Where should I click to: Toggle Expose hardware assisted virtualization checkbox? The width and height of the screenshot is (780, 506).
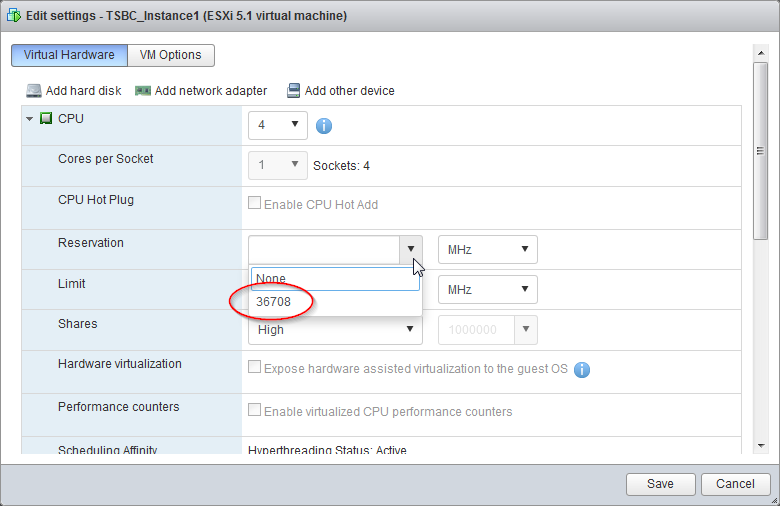(x=255, y=368)
